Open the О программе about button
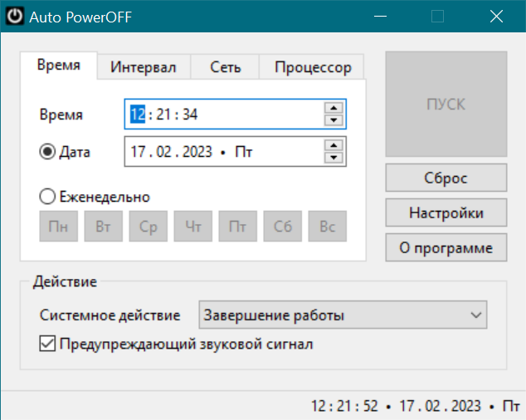526x420 pixels. pyautogui.click(x=446, y=247)
